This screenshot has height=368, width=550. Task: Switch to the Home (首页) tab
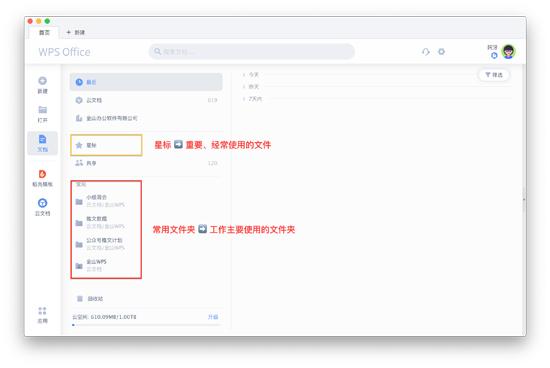point(44,32)
